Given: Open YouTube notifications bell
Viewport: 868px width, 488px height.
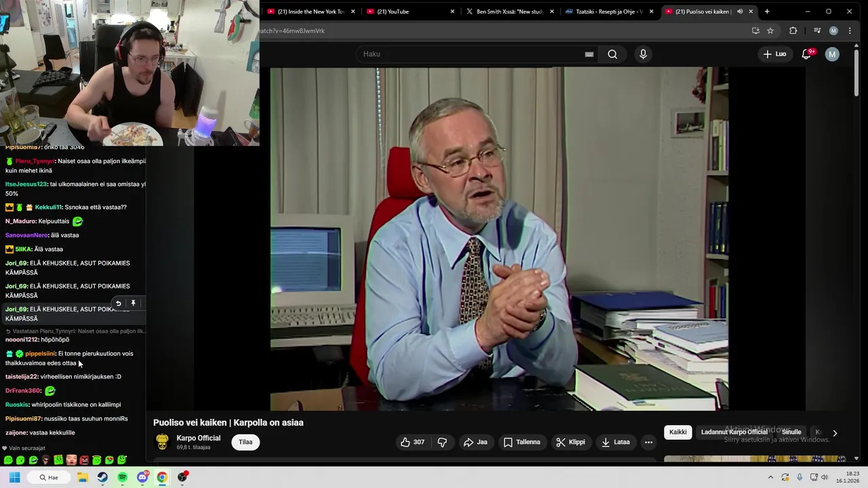Looking at the screenshot, I should tap(806, 54).
